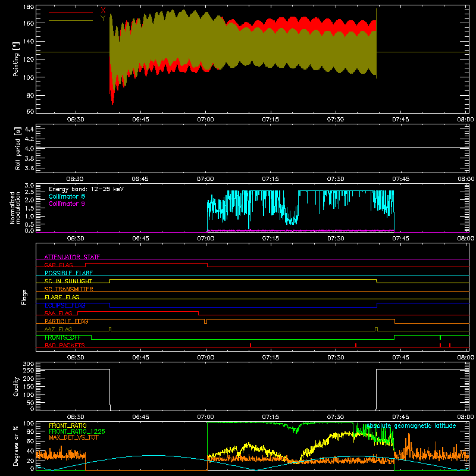Image resolution: width=476 pixels, height=476 pixels.
Task: Click the FLARE_FLAG label
Action: (62, 297)
